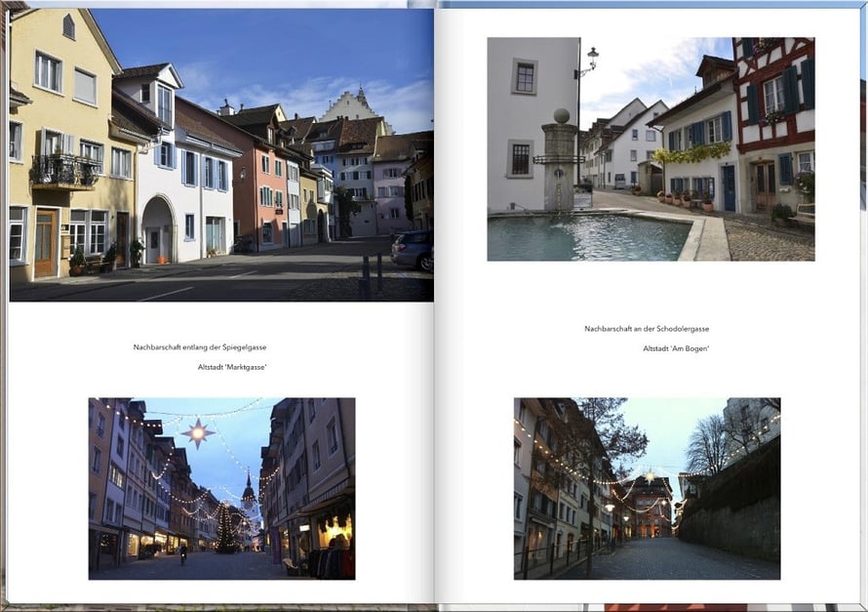Open the Marktgasse Christmas lights photo
This screenshot has height=612, width=868.
[x=221, y=488]
